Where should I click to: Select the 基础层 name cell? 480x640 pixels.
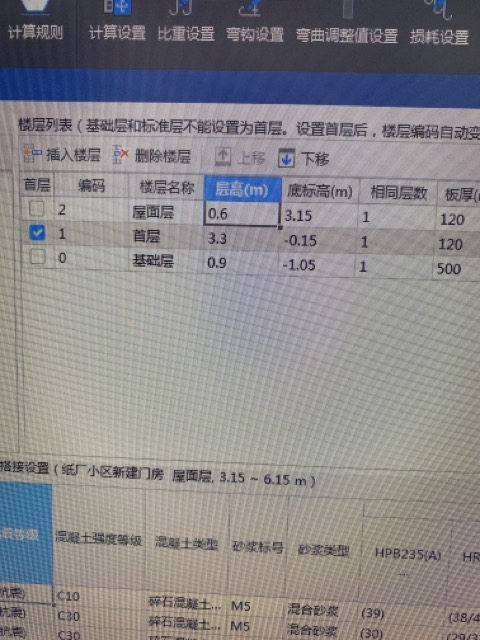tap(166, 260)
